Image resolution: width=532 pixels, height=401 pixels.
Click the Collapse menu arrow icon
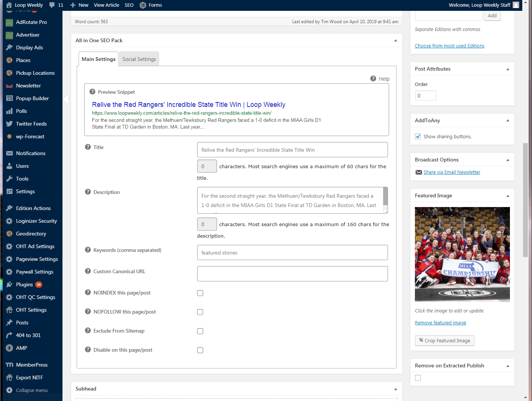tap(9, 390)
